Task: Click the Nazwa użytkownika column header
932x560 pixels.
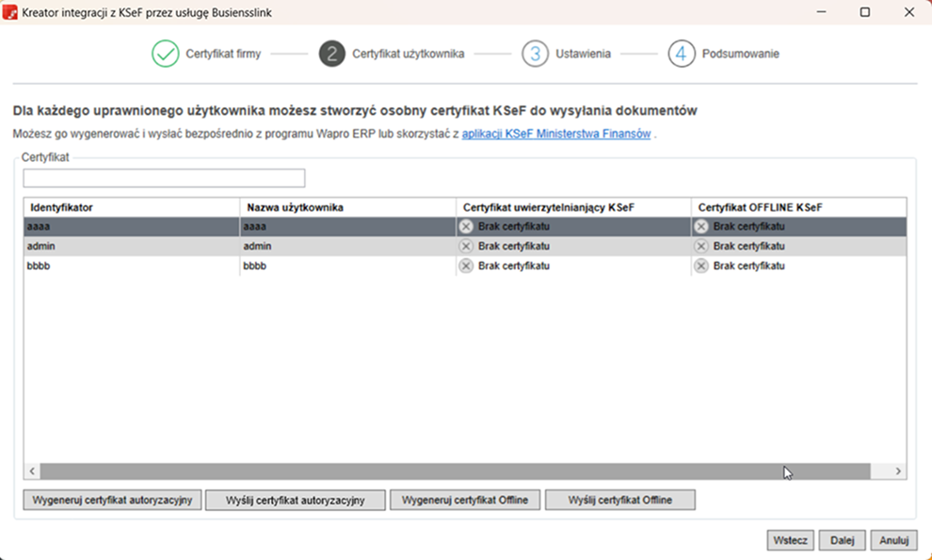Action: (x=347, y=206)
